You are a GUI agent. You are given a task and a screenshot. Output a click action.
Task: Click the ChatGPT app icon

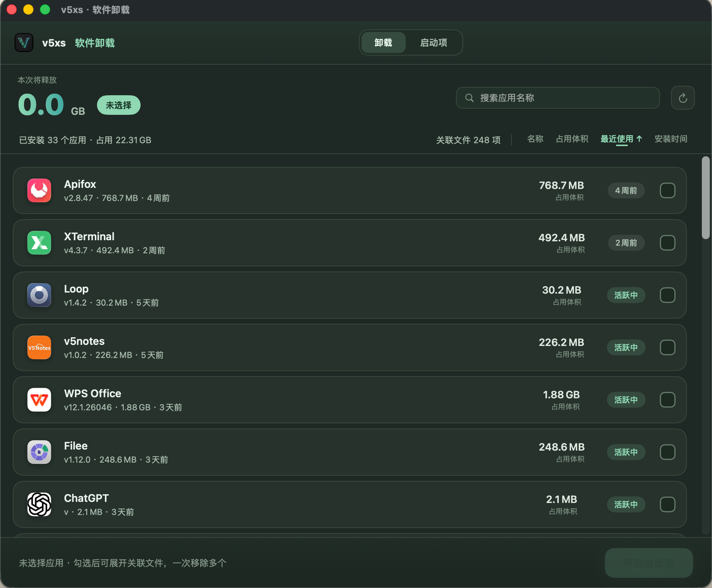(x=39, y=504)
